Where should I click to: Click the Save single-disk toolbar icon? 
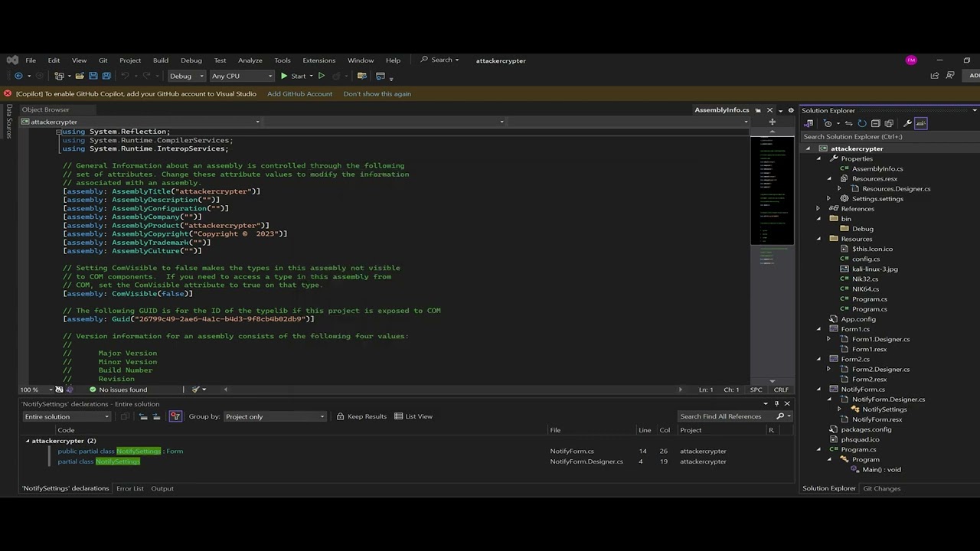pyautogui.click(x=93, y=76)
